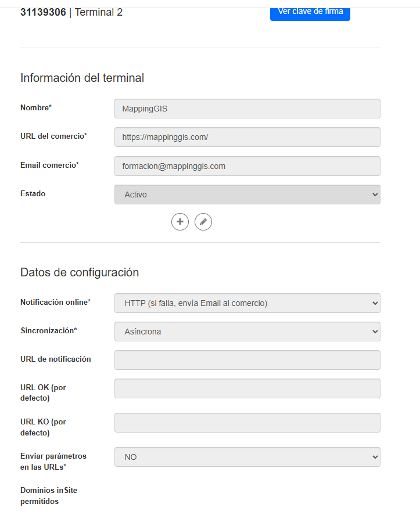Click the pencil edit round icon

coord(203,222)
